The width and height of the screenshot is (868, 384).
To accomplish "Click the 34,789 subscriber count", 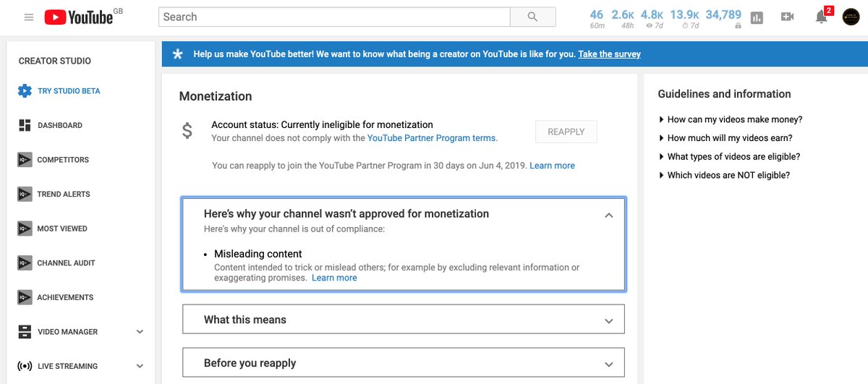I will 724,18.
